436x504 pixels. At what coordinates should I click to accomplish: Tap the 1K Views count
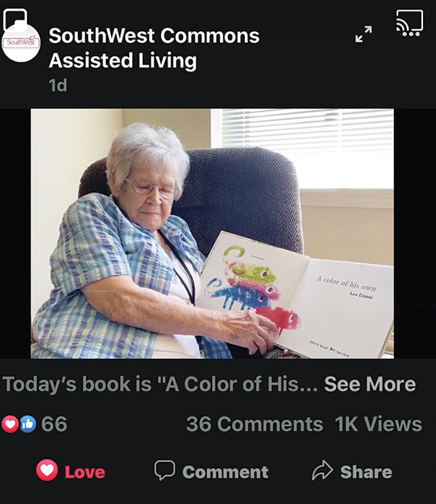[x=378, y=424]
